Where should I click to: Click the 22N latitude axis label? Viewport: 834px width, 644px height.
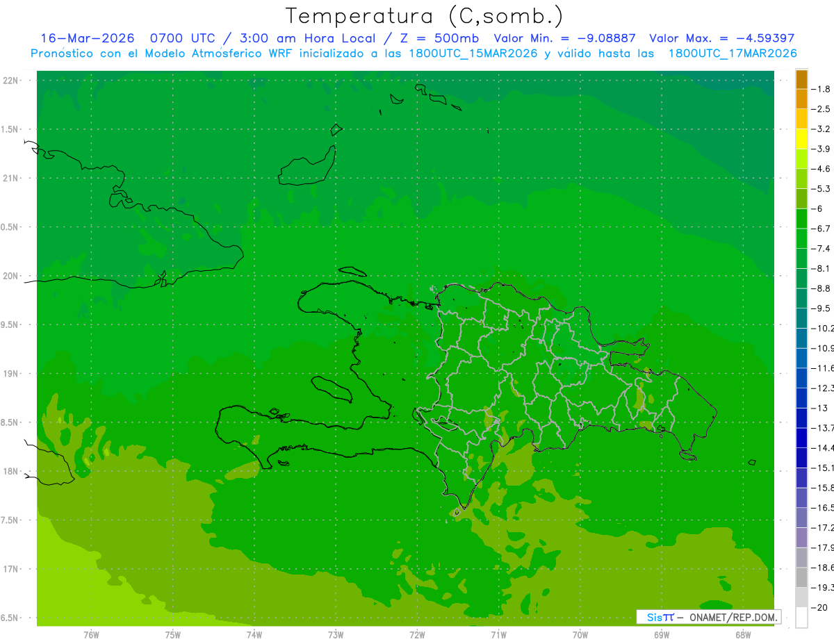(11, 81)
